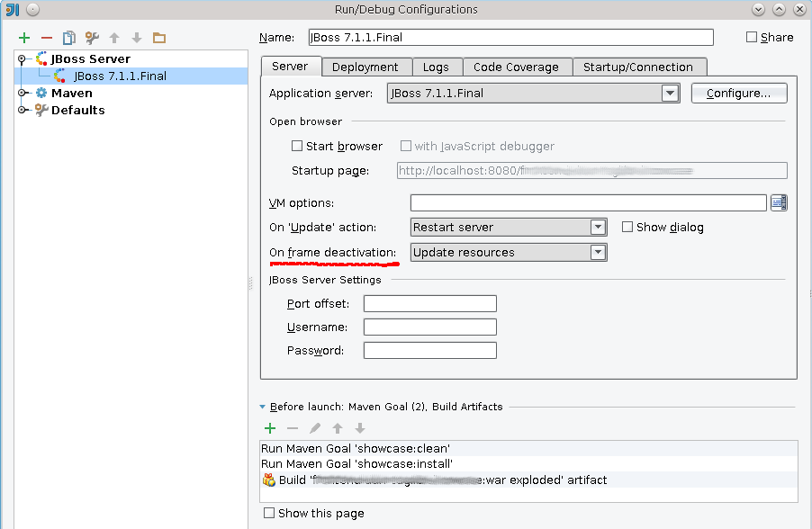
Task: Switch to Code Coverage tab
Action: [x=516, y=67]
